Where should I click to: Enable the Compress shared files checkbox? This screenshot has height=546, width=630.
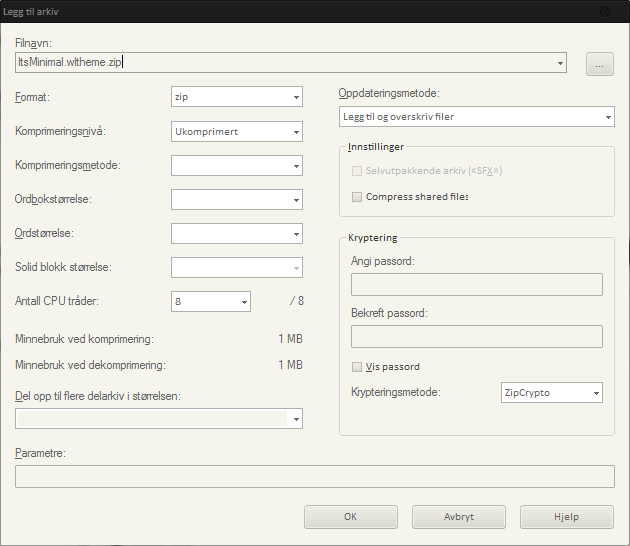point(357,197)
